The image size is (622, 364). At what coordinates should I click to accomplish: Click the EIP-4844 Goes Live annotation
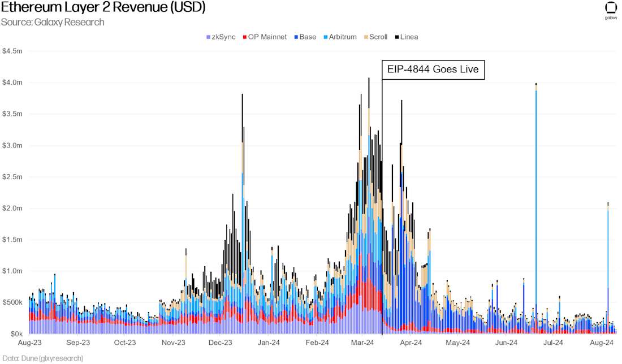433,70
